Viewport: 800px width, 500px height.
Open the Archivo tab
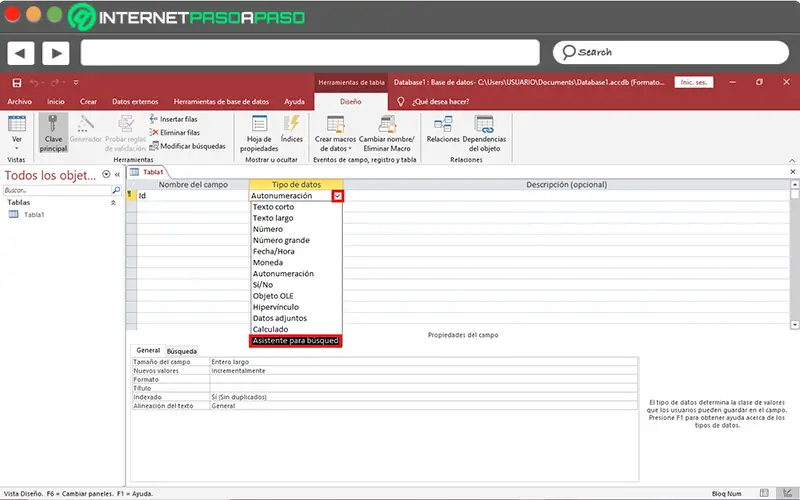[19, 102]
